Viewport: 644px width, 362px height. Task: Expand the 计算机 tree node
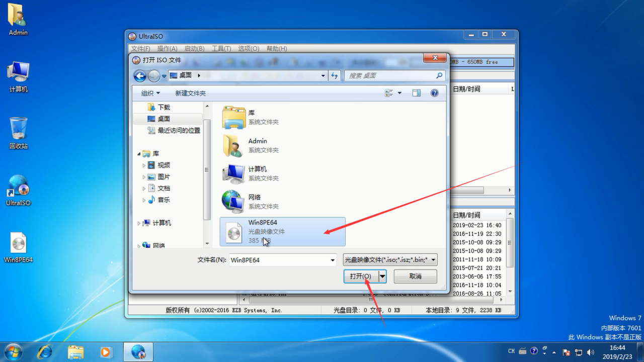click(x=139, y=223)
